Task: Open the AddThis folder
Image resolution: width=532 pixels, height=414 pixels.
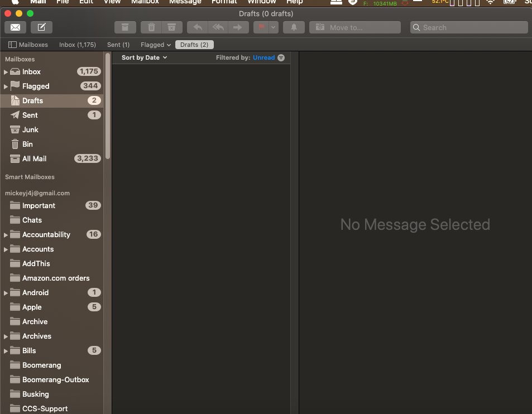Action: point(52,263)
